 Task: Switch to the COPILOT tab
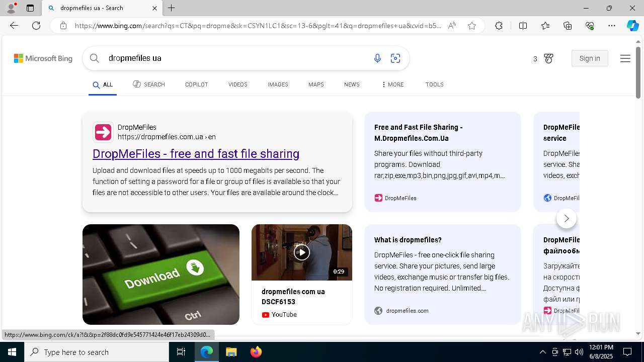[197, 84]
